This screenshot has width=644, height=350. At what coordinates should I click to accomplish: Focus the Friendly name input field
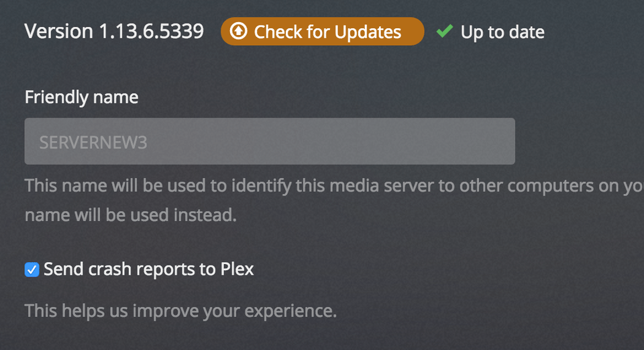270,141
